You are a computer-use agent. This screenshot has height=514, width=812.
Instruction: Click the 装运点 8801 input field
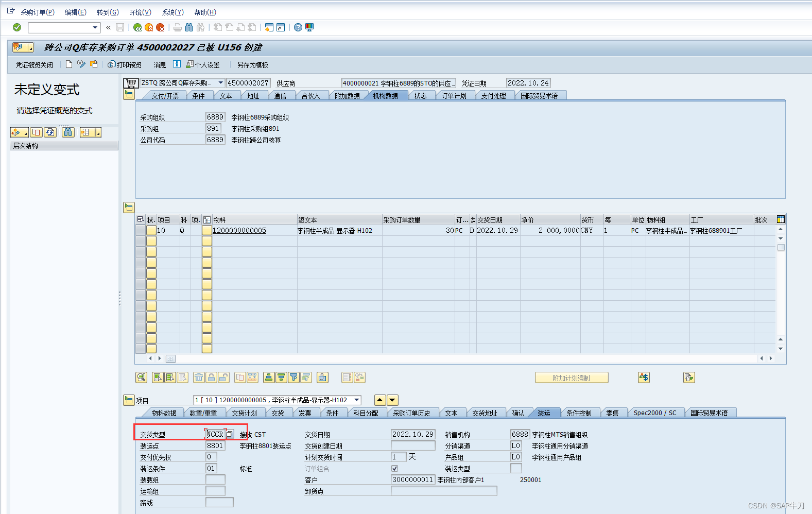pos(215,446)
